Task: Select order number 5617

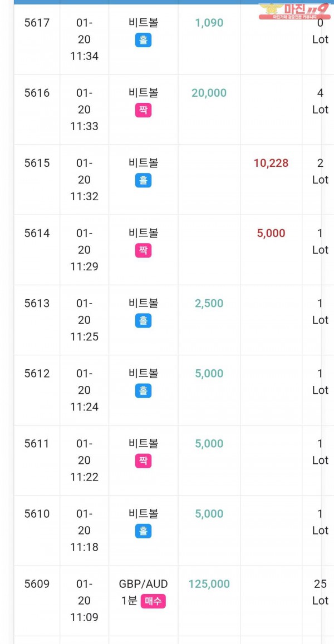Action: 37,23
